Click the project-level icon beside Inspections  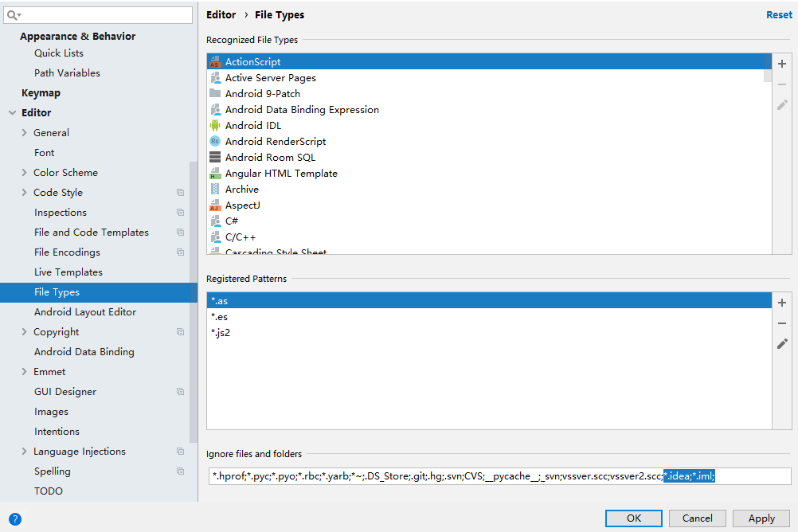point(180,213)
